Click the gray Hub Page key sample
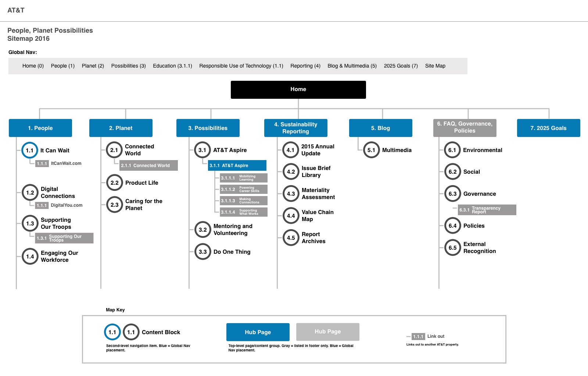Screen dimensions: 588x376 [328, 332]
